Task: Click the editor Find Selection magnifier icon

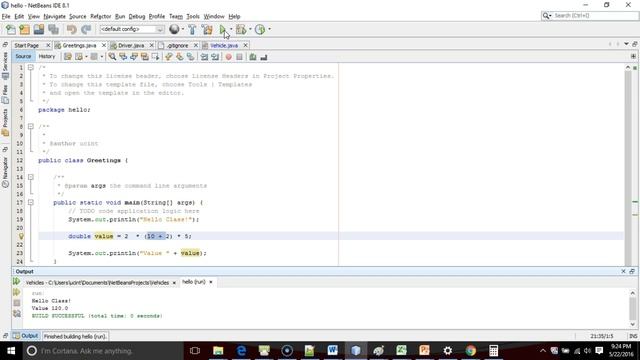Action: (112, 57)
